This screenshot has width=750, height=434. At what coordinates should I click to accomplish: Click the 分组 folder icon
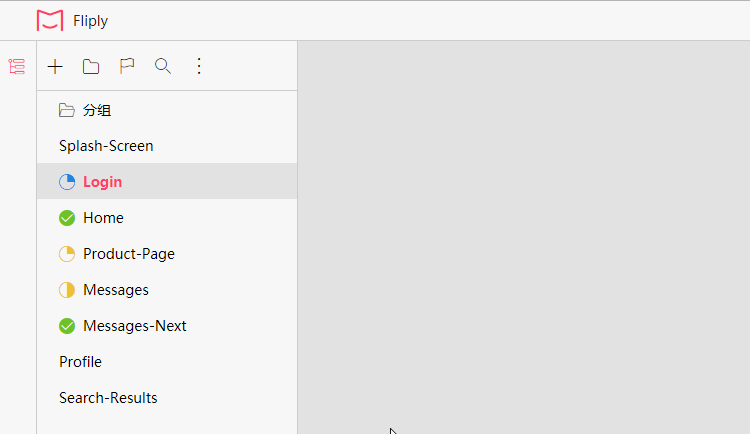pyautogui.click(x=66, y=110)
